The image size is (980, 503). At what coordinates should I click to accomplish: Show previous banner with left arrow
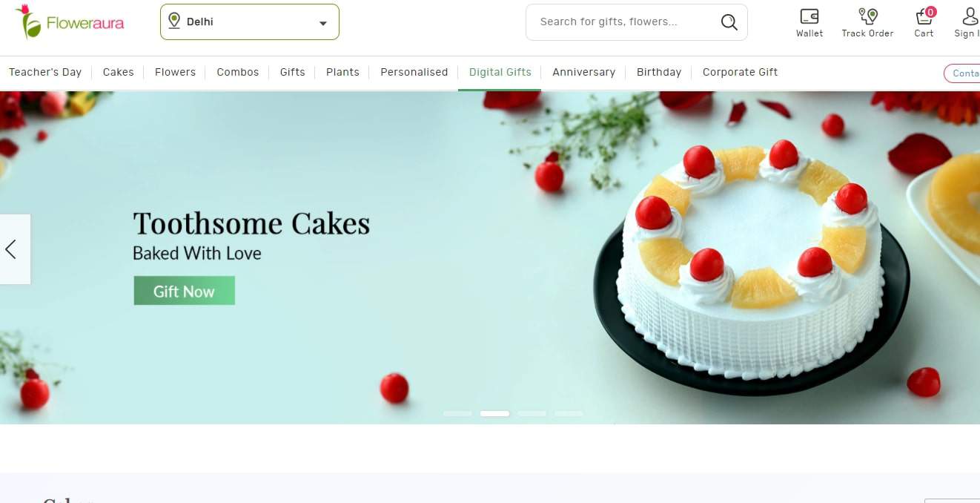[11, 249]
